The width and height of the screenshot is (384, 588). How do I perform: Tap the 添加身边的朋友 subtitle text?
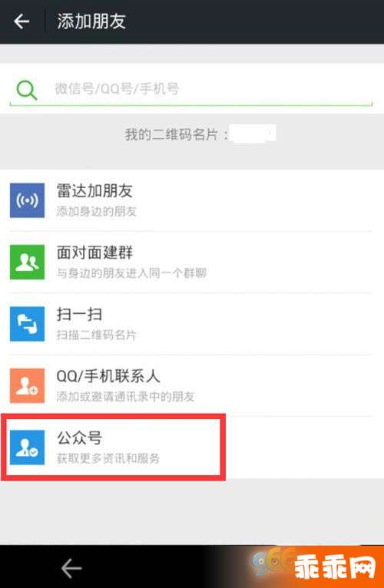click(x=96, y=212)
